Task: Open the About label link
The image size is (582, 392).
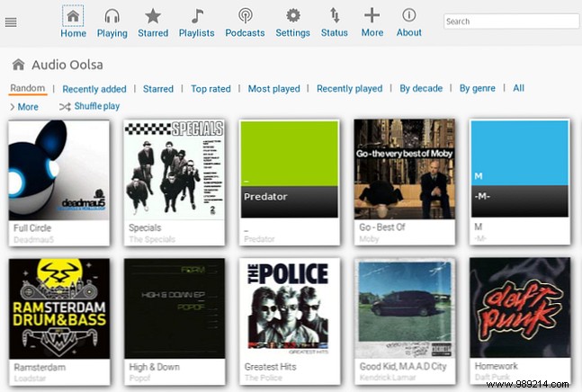Action: pos(408,32)
